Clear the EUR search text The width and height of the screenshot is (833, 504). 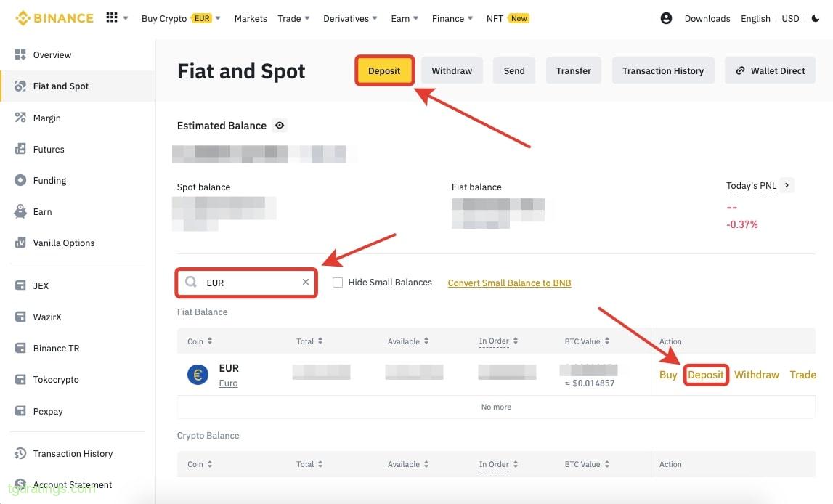(x=306, y=282)
